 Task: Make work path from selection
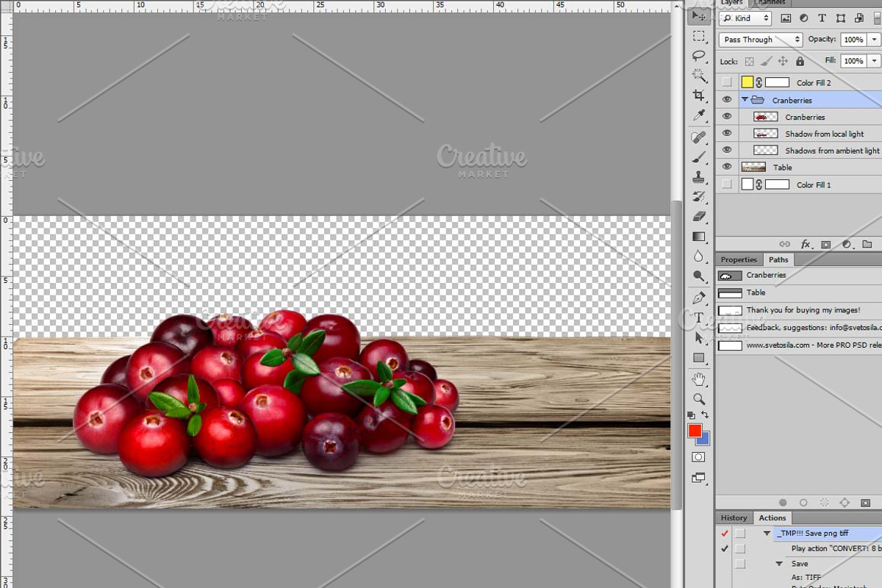[845, 503]
